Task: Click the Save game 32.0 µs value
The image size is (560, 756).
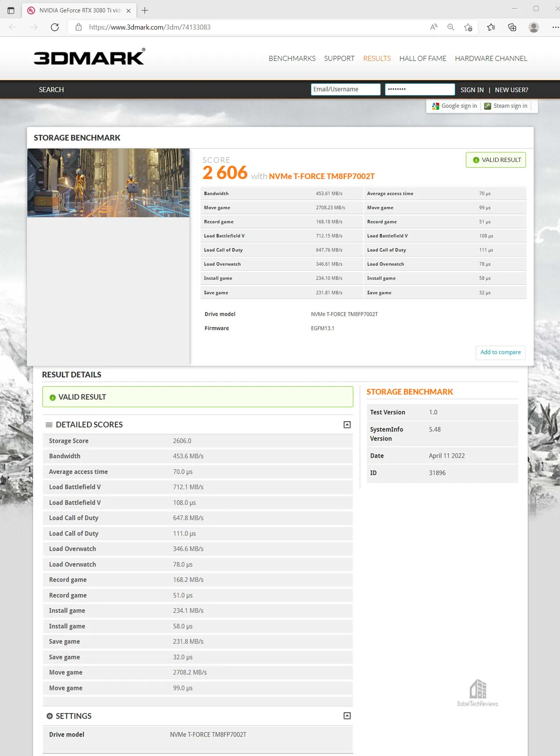Action: (183, 657)
